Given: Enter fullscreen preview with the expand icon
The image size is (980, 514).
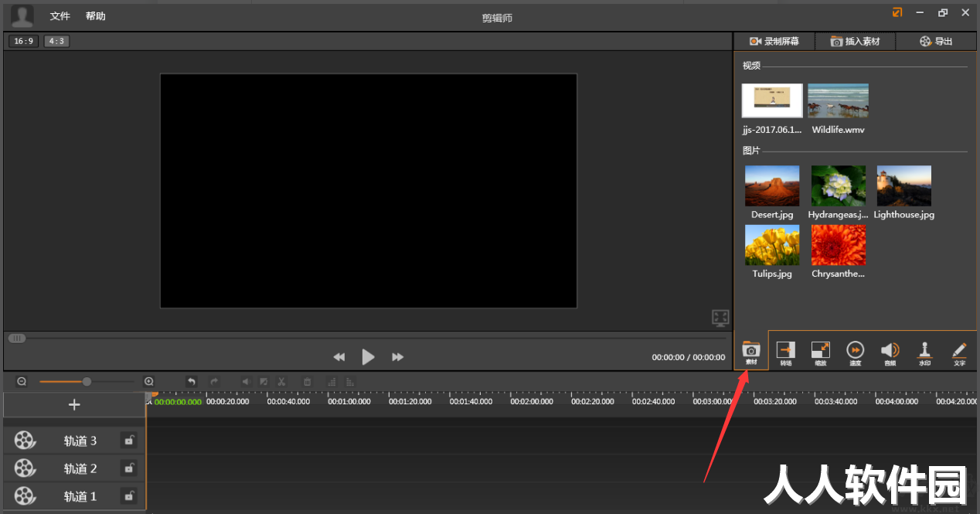Looking at the screenshot, I should click(x=720, y=318).
